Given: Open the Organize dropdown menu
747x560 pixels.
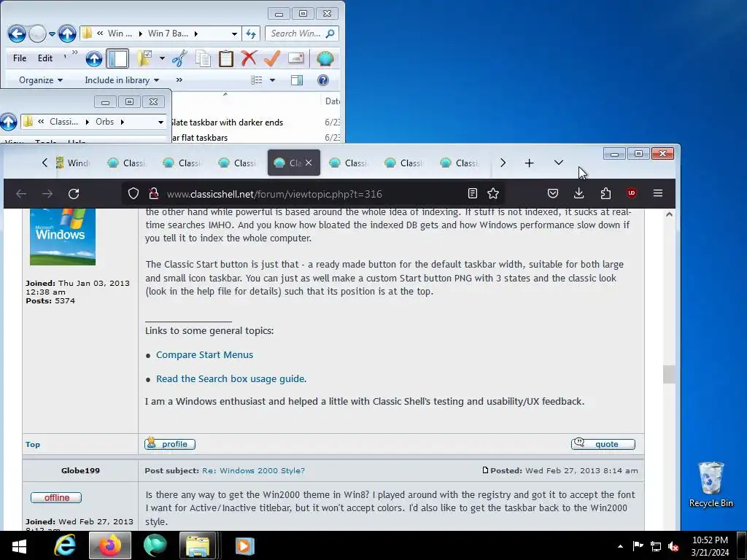Looking at the screenshot, I should (x=41, y=80).
